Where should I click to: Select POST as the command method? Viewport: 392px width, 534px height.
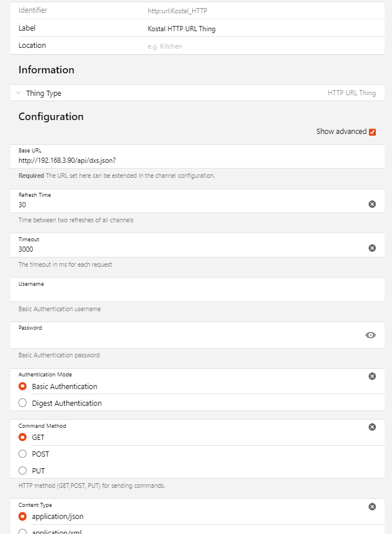tap(22, 454)
